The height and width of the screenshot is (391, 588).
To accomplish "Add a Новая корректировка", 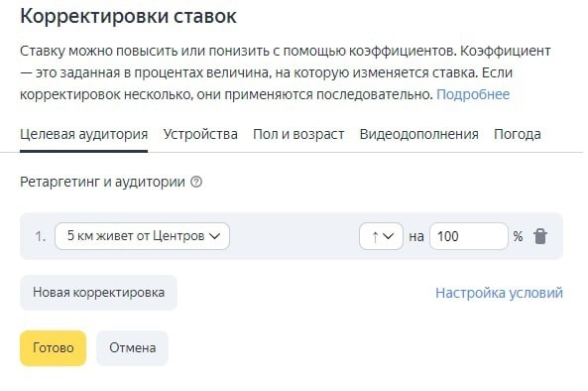I will (98, 293).
